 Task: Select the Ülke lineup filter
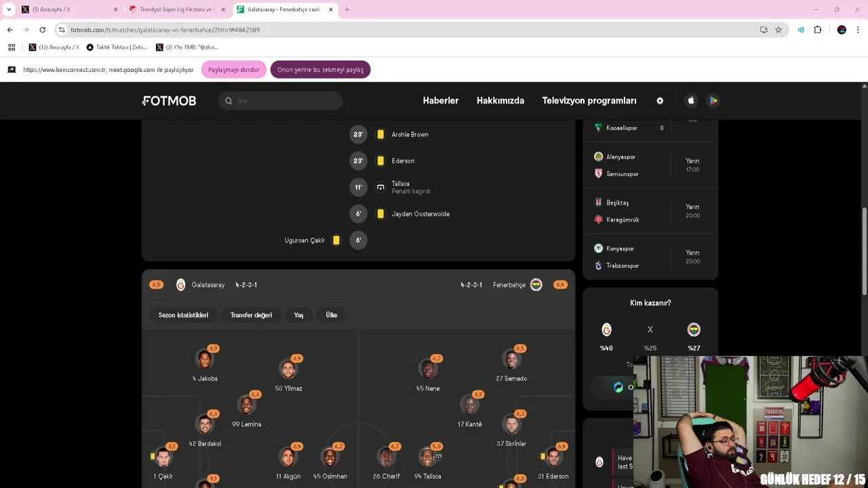332,315
